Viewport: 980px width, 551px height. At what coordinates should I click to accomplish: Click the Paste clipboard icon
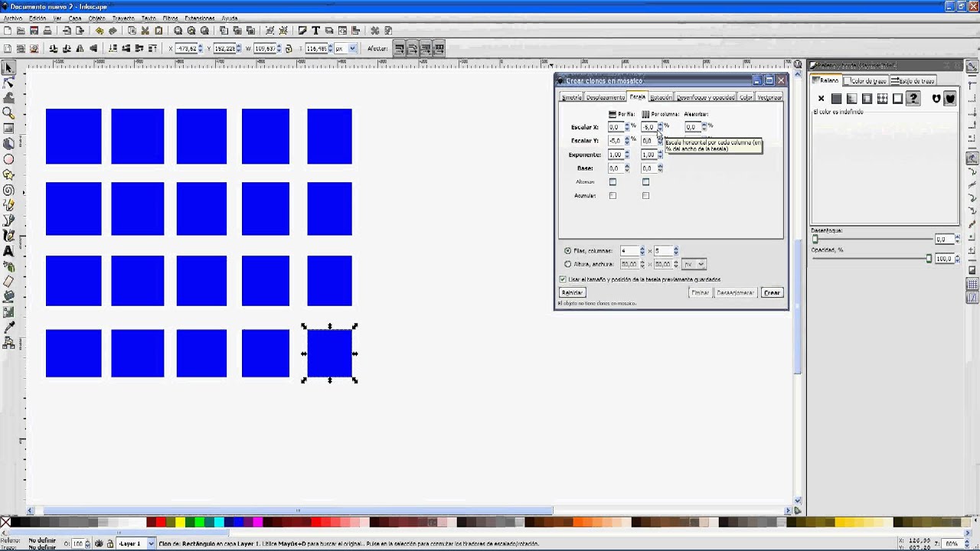pyautogui.click(x=158, y=31)
